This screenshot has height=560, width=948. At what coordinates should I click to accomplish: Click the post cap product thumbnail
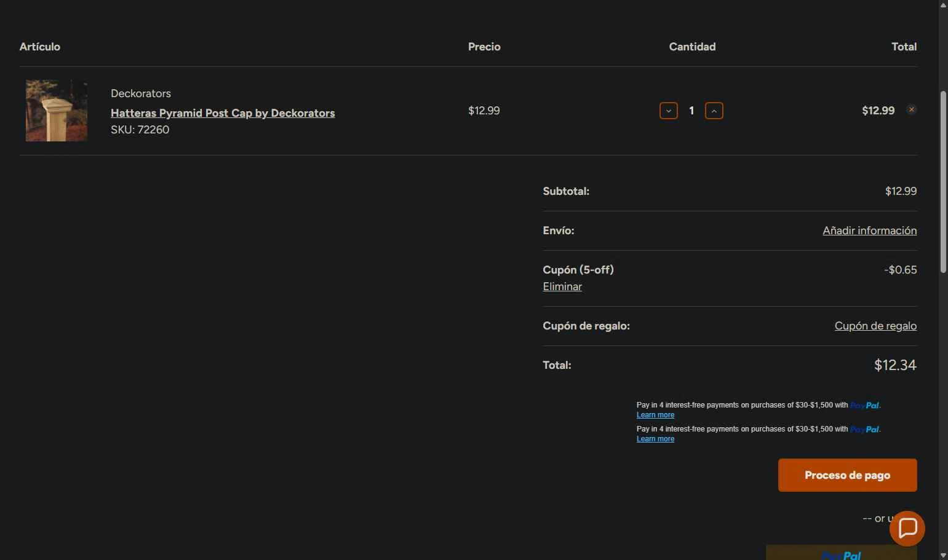[57, 111]
